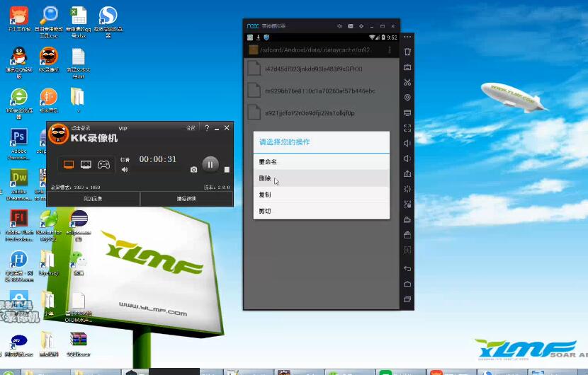Click the VIP label in KK录像机

[123, 129]
